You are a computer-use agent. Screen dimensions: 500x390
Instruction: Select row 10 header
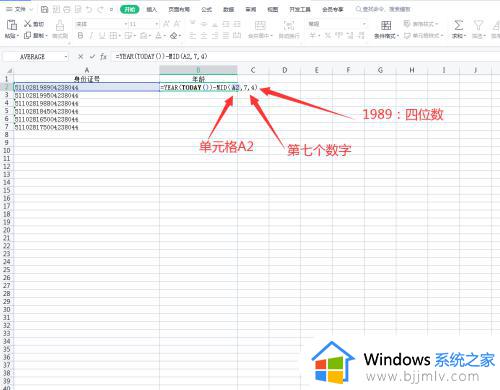(7, 151)
